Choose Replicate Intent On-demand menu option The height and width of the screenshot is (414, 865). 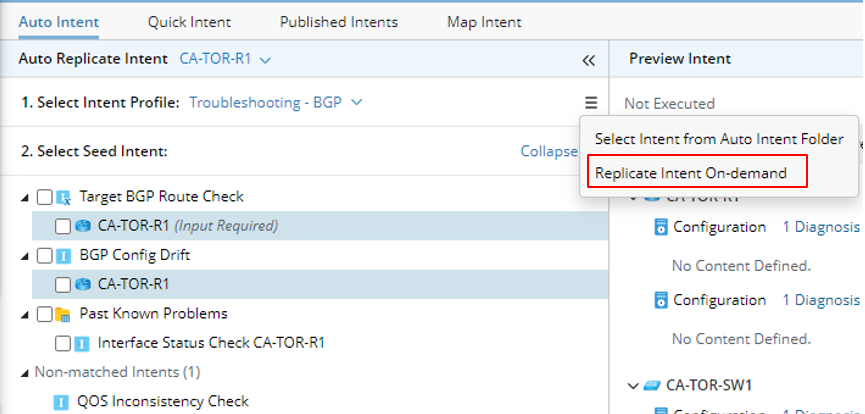point(691,173)
